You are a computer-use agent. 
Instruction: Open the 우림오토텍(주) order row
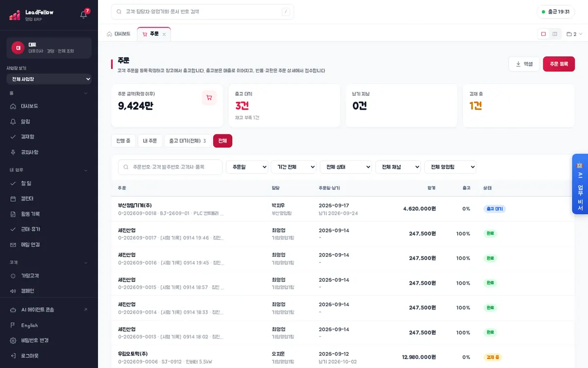343,357
